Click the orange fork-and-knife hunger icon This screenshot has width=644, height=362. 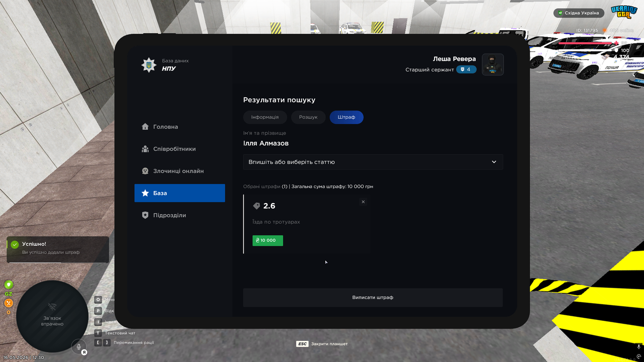(9, 303)
